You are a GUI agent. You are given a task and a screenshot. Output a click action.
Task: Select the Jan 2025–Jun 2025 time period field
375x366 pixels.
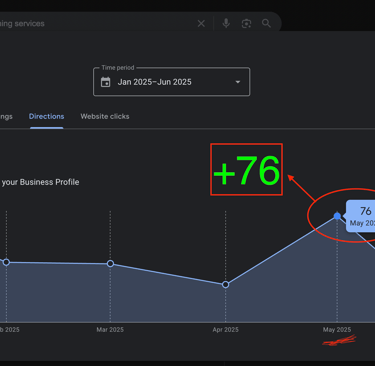(171, 82)
